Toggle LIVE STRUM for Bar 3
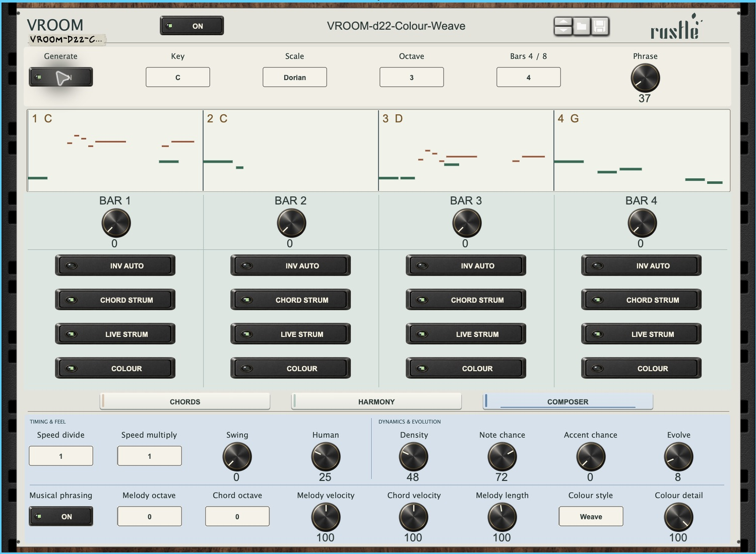 466,334
